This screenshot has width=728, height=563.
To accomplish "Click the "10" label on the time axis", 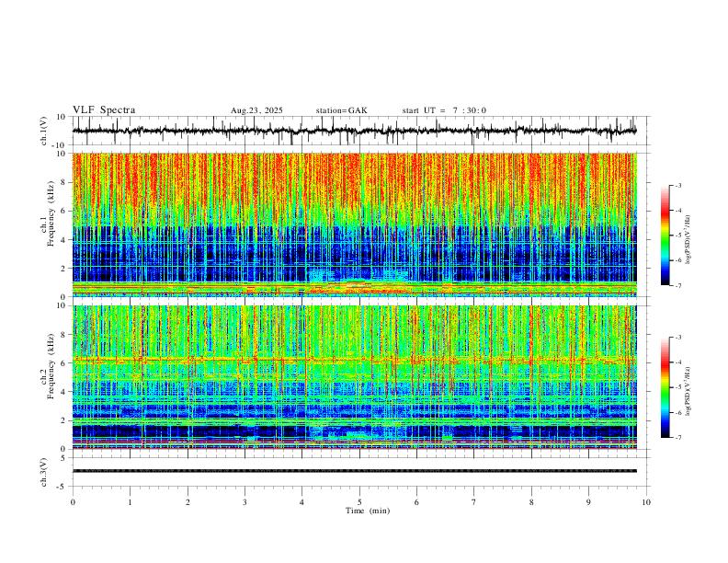I will 646,502.
